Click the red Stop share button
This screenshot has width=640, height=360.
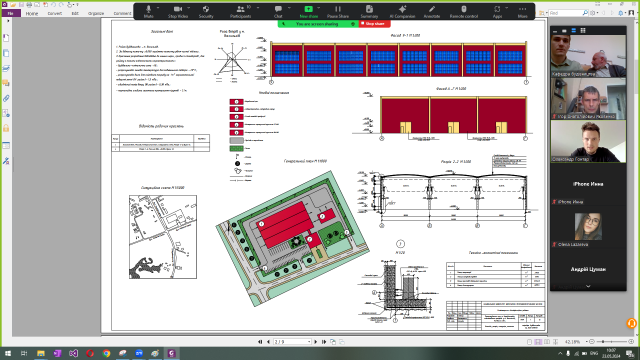click(x=375, y=24)
